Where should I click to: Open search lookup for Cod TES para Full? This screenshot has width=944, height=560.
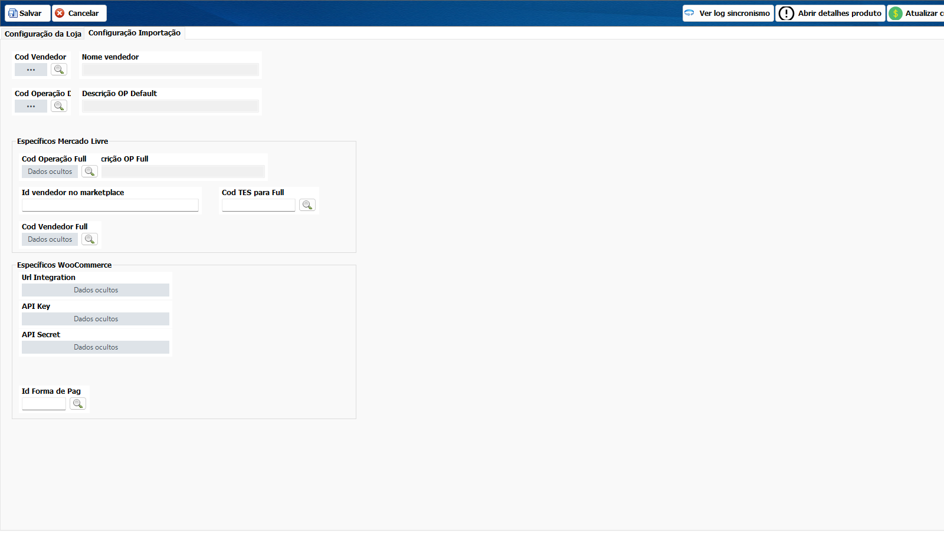(307, 205)
